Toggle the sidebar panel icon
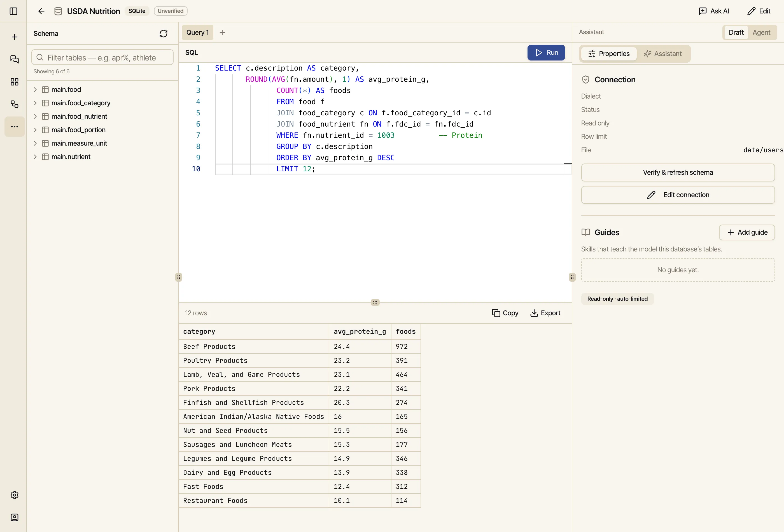 tap(13, 11)
